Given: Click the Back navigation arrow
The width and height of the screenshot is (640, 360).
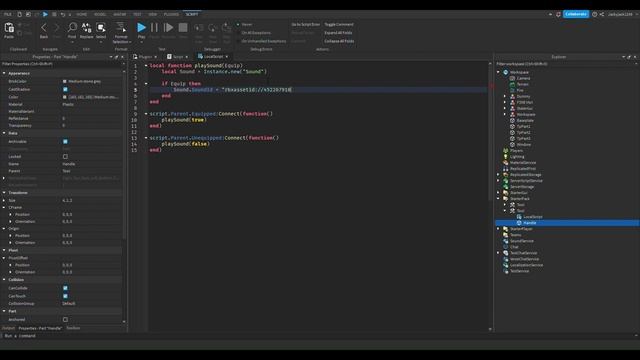Looking at the screenshot, I should point(44,27).
